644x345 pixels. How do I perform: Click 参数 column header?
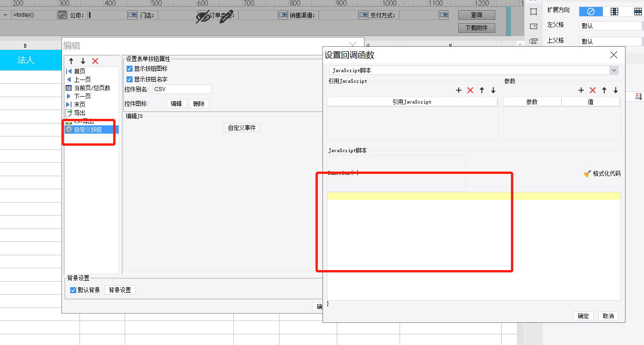coord(532,102)
